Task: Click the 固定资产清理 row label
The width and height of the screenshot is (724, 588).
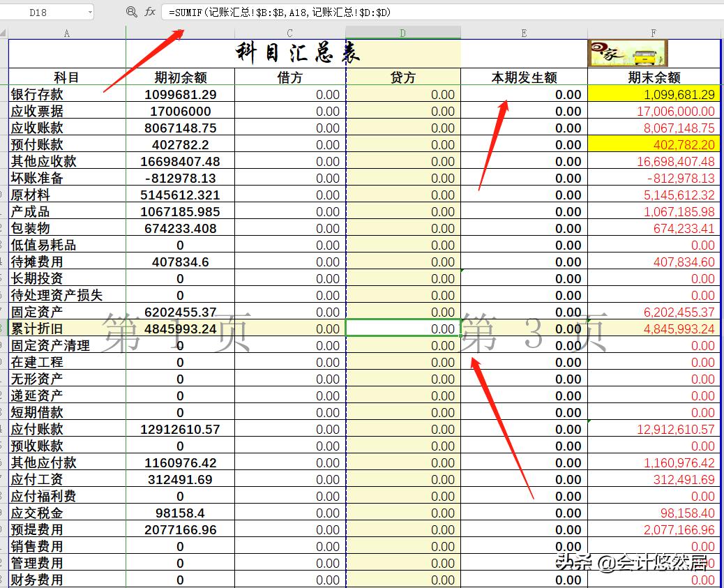Action: [x=42, y=345]
